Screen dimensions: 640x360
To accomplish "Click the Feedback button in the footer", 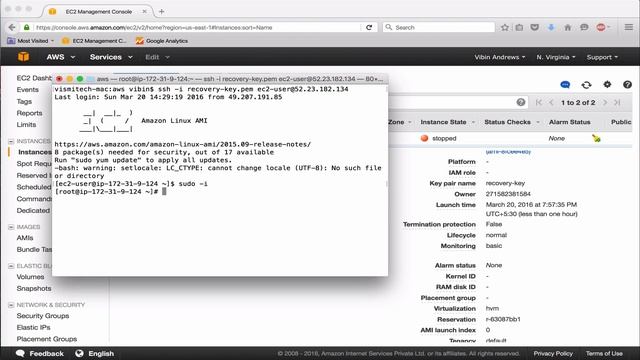I will pyautogui.click(x=40, y=353).
